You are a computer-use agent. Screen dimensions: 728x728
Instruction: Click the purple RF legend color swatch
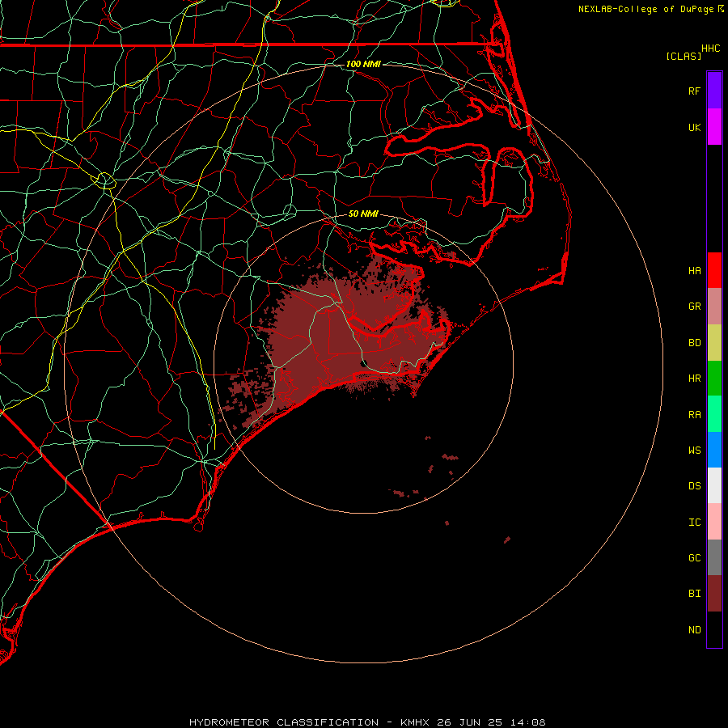tap(714, 91)
